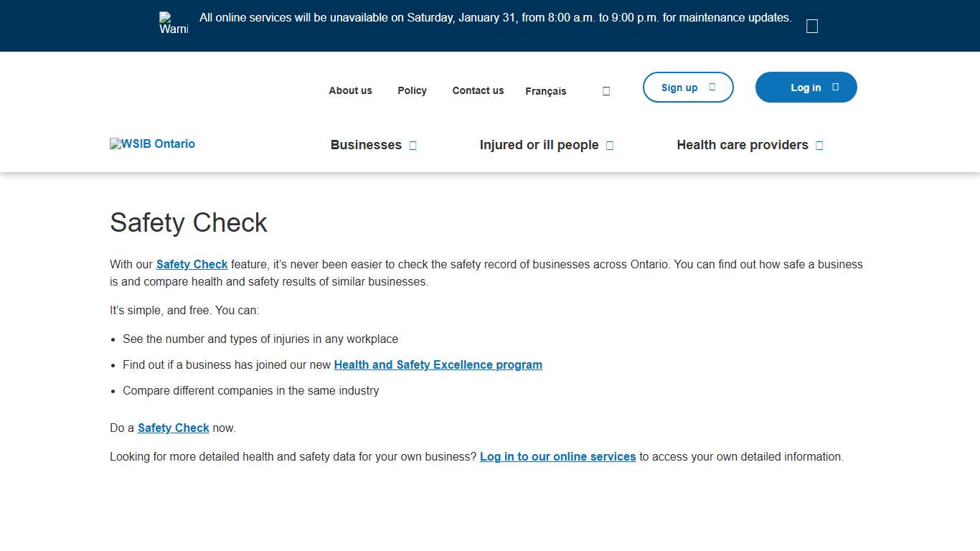Expand the Businesses navigation menu
980x551 pixels.
(x=373, y=145)
